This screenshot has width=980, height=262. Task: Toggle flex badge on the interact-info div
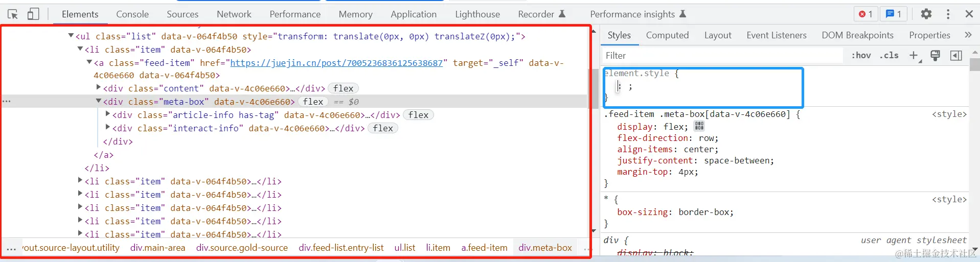pos(383,128)
